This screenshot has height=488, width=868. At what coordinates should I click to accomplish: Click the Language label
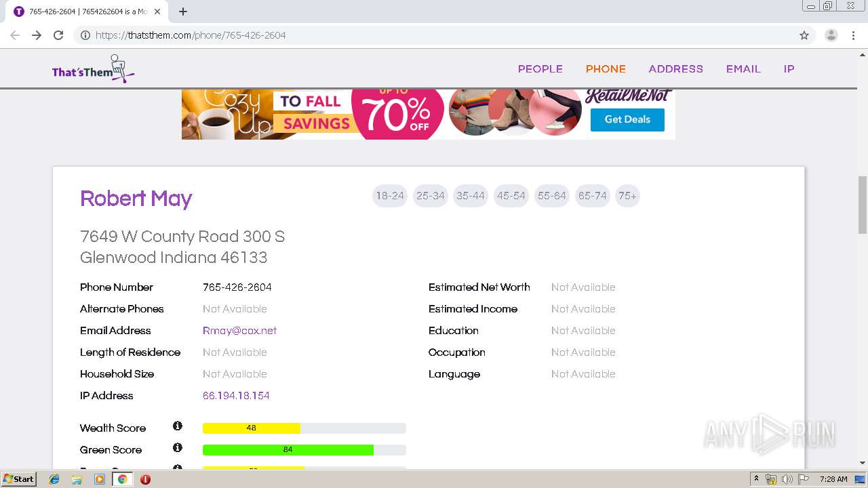(x=454, y=374)
